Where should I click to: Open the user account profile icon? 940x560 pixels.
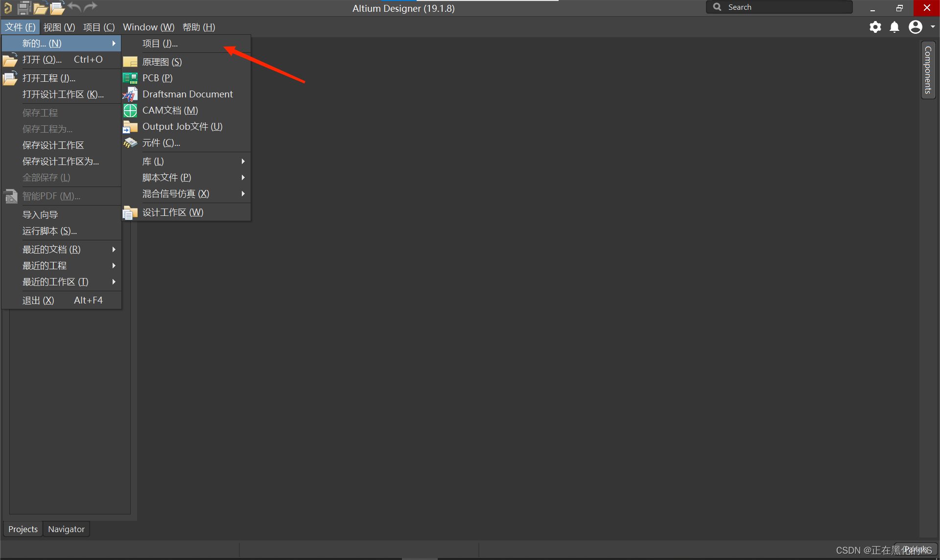pyautogui.click(x=916, y=27)
